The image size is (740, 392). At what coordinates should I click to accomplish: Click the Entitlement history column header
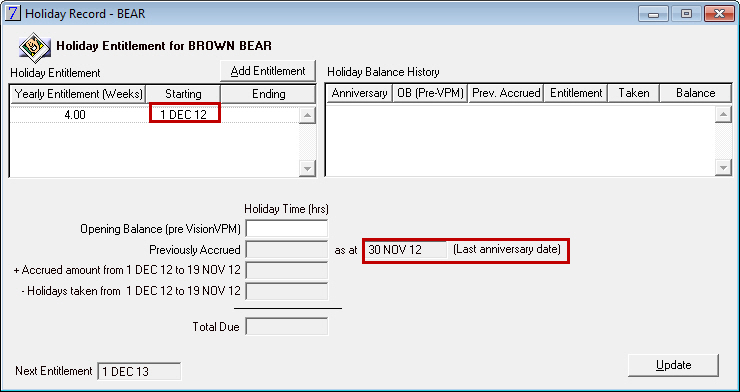tap(576, 93)
